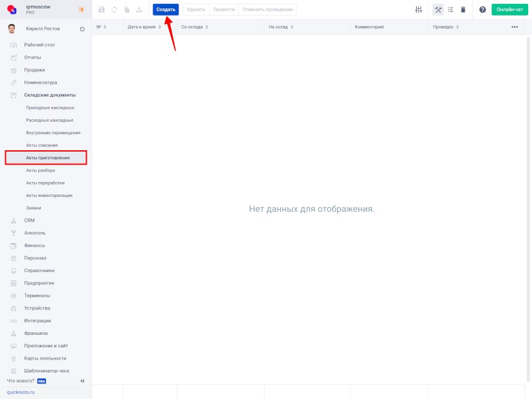Click the Приложение и сайт icon

[x=14, y=346]
